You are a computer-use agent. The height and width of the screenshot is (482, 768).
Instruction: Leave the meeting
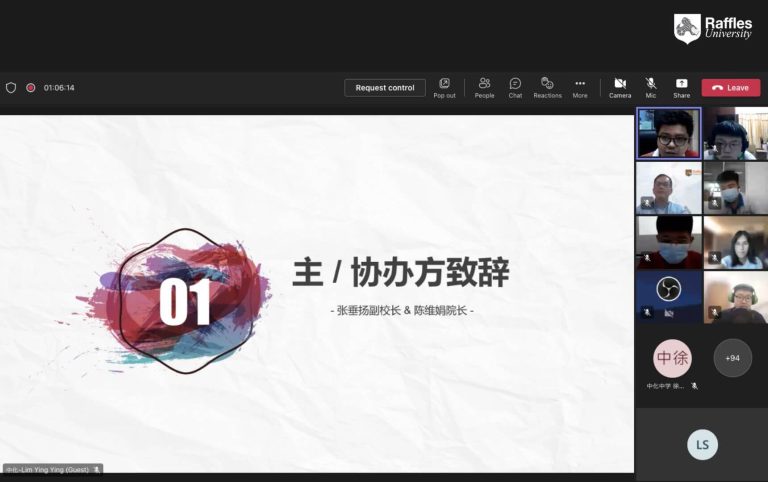(730, 88)
